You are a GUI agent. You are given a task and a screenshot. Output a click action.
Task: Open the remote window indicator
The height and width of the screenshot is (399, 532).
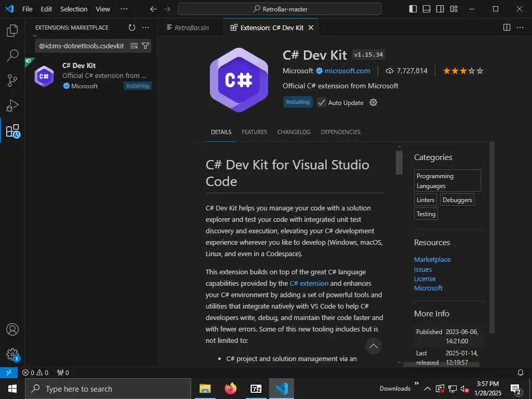point(9,373)
